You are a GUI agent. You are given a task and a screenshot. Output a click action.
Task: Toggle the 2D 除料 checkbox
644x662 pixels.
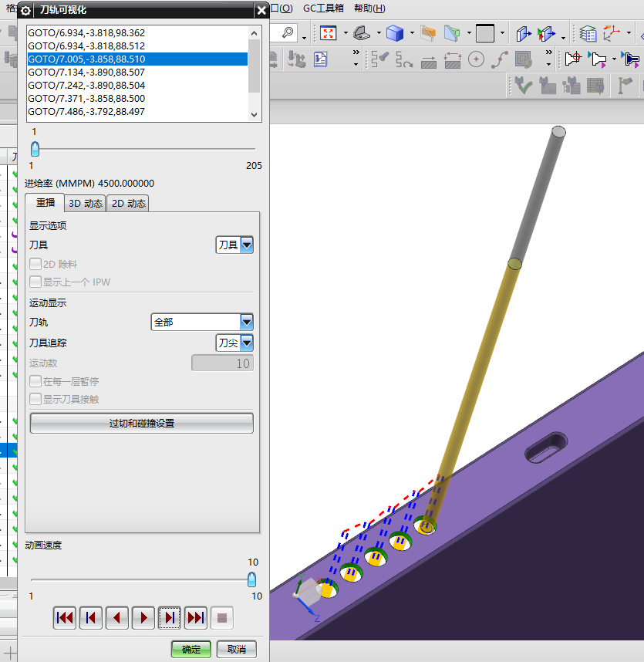pos(35,264)
